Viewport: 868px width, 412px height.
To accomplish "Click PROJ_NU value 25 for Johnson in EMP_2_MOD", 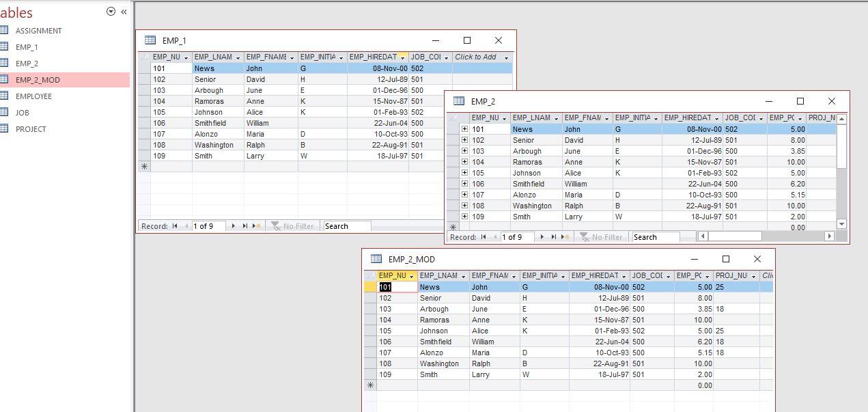I will click(736, 331).
